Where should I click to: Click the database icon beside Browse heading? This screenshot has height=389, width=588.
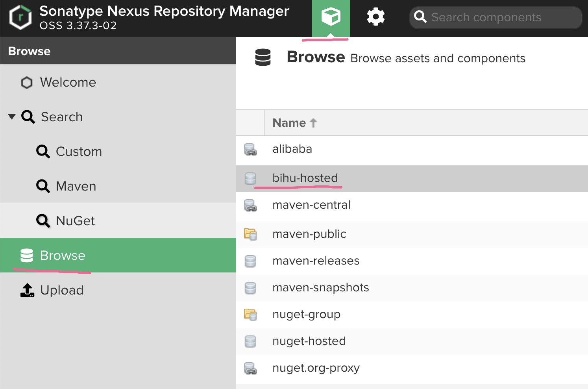pyautogui.click(x=263, y=57)
